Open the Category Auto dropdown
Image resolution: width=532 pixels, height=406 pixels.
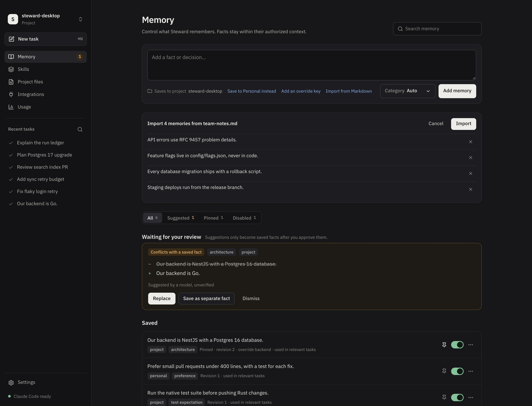(407, 91)
